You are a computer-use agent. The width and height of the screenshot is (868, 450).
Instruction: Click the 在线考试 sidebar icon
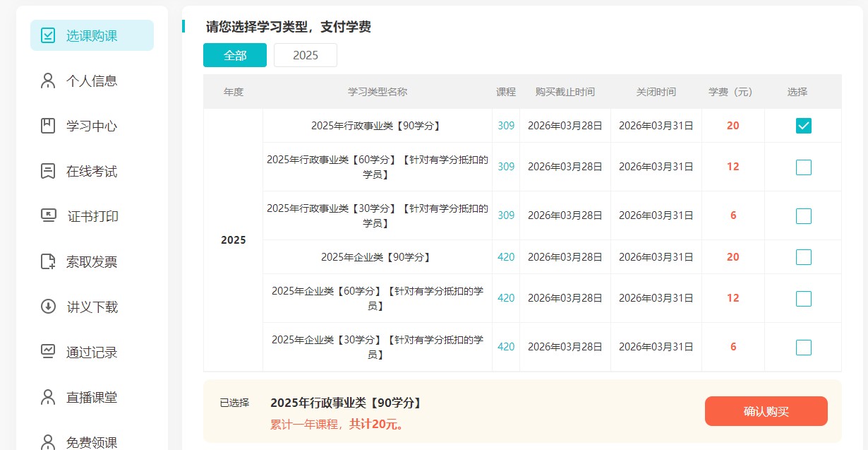click(48, 171)
